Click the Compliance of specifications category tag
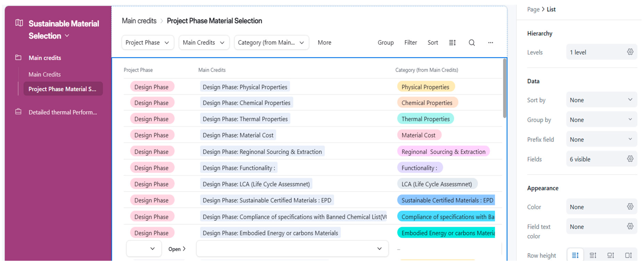The width and height of the screenshot is (644, 268). click(x=446, y=217)
